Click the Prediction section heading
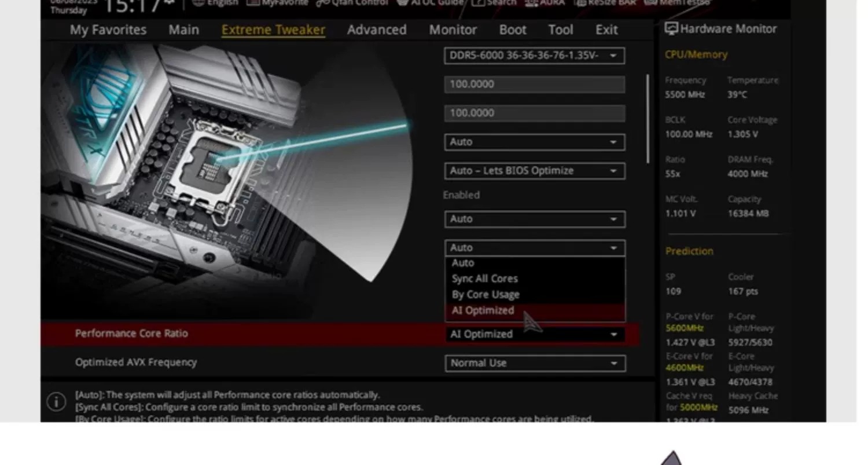 tap(689, 251)
